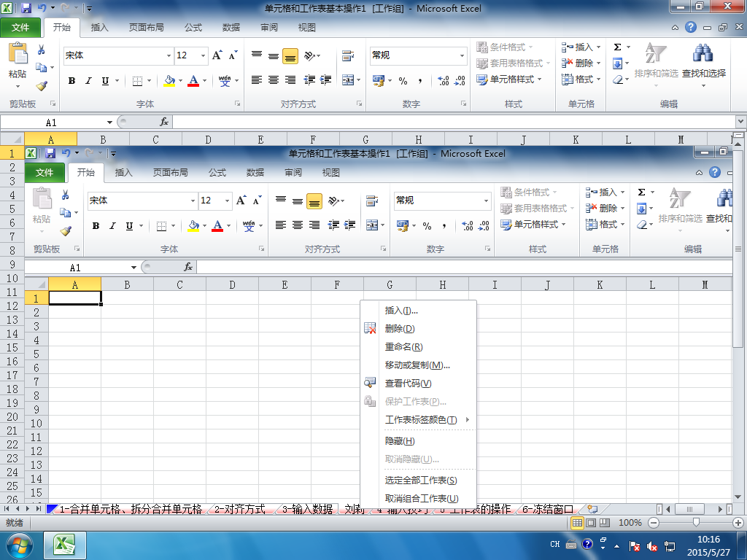The height and width of the screenshot is (560, 747).
Task: Expand the 插入 cells dropdown in the top ribbon
Action: click(x=598, y=47)
